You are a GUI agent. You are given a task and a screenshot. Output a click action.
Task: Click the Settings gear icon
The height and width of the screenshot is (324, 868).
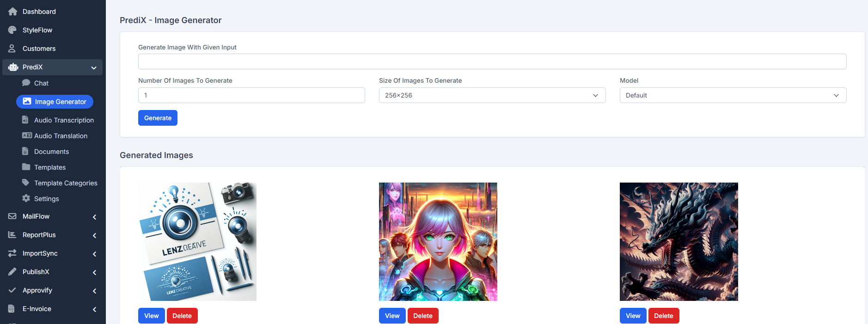pos(26,199)
